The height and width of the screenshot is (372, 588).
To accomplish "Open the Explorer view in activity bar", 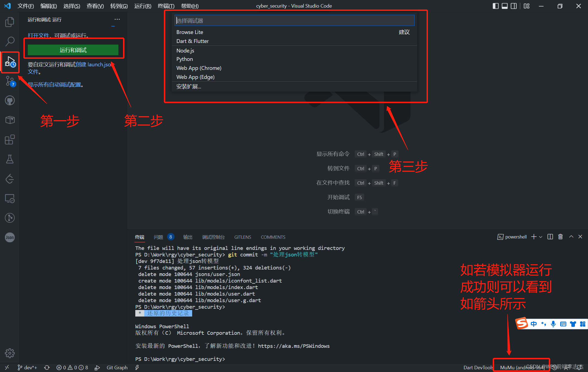I will (10, 22).
